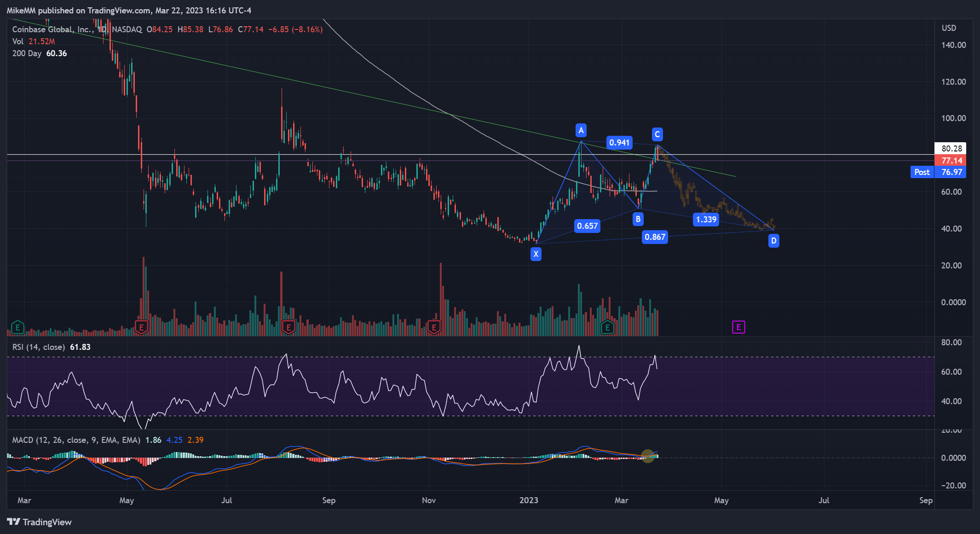This screenshot has height=534, width=980.
Task: Click the low price L76.86 in the header
Action: pyautogui.click(x=220, y=29)
